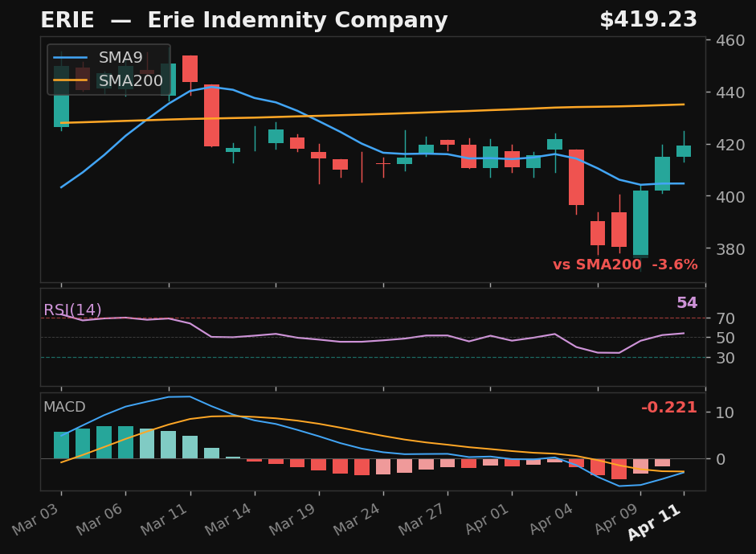Click the bold Apr 11 date label
756x554 pixels.
[x=655, y=522]
